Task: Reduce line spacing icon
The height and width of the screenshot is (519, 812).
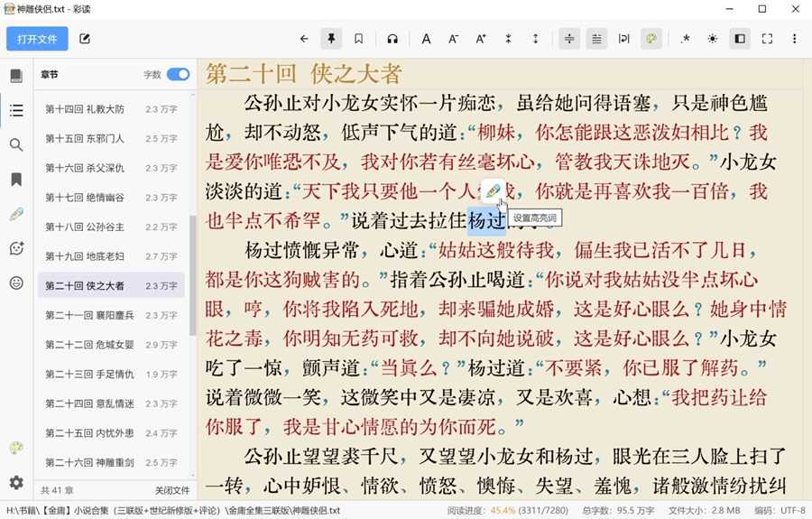Action: pos(508,39)
